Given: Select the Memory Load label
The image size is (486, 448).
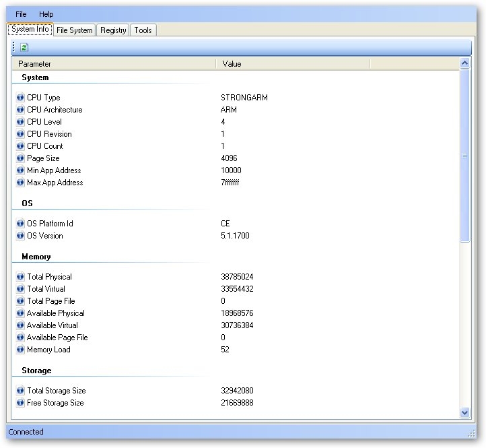Looking at the screenshot, I should [x=48, y=350].
